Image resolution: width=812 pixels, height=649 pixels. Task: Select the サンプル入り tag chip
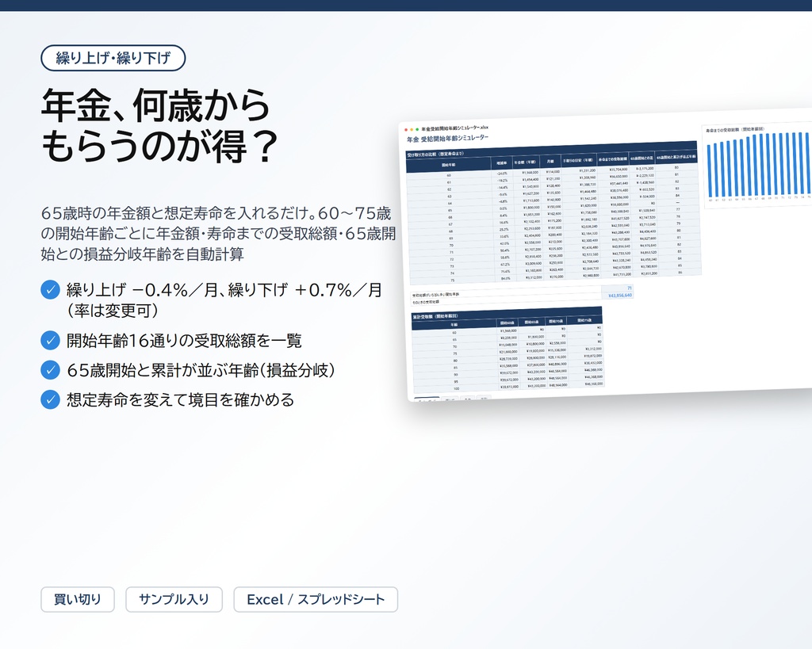(x=174, y=599)
